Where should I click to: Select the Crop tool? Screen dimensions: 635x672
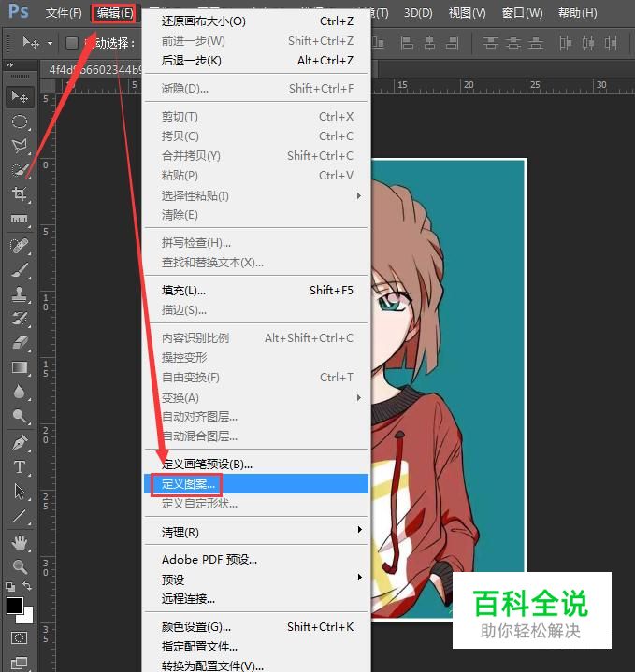(x=20, y=194)
